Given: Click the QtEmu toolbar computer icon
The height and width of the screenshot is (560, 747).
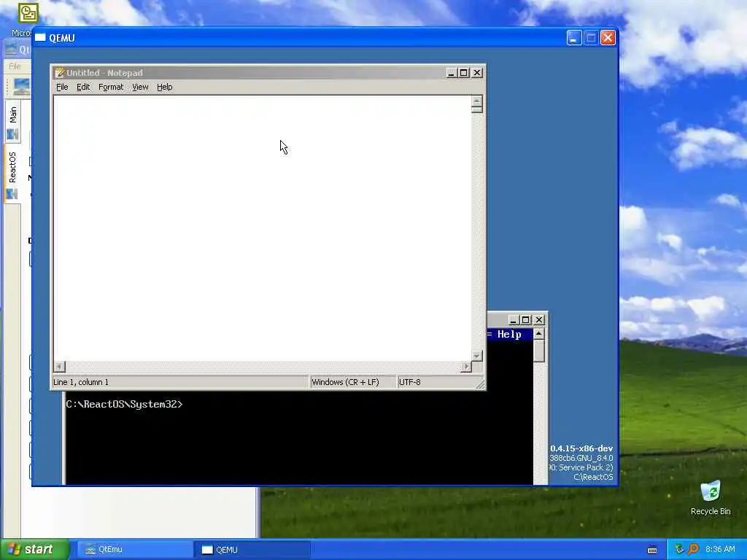Looking at the screenshot, I should [x=21, y=87].
